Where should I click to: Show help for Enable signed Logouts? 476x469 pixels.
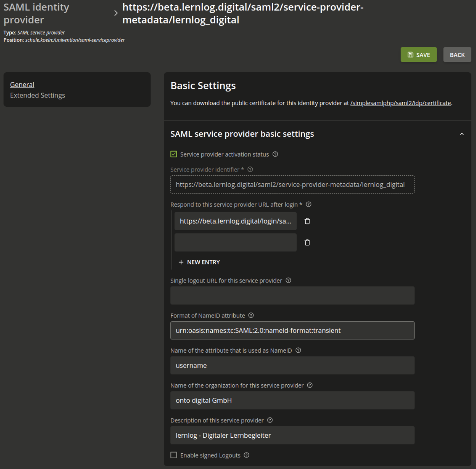(247, 455)
